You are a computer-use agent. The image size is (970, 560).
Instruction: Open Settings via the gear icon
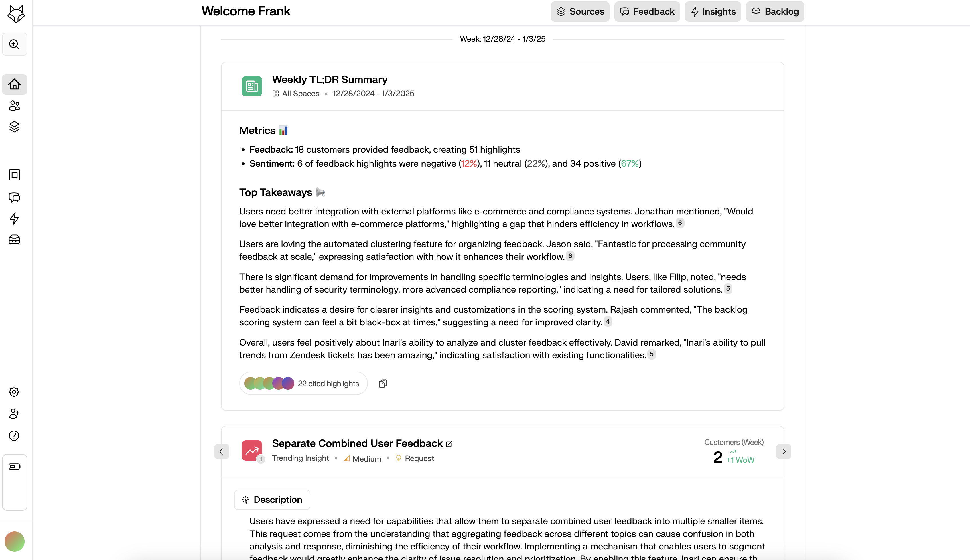(14, 392)
